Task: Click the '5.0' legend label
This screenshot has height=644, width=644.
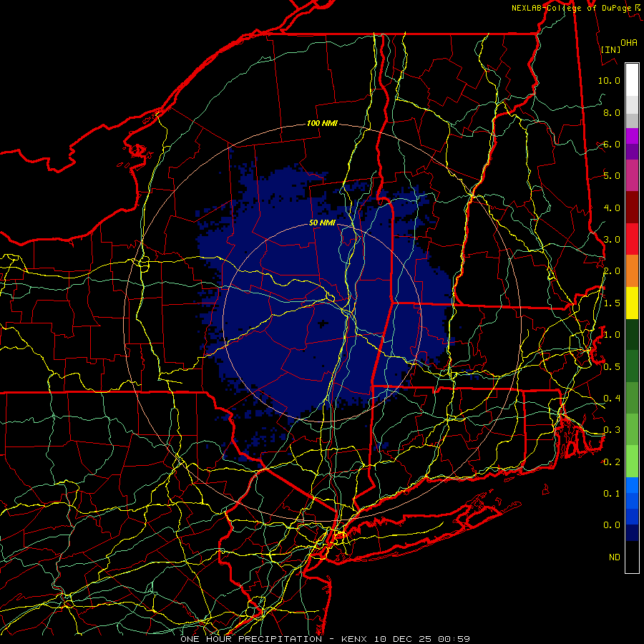Action: click(x=612, y=176)
